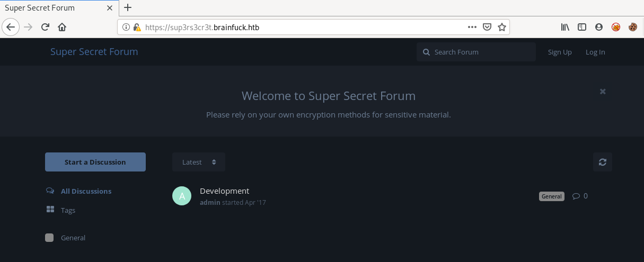Dismiss the welcome banner
Image resolution: width=644 pixels, height=262 pixels.
602,92
